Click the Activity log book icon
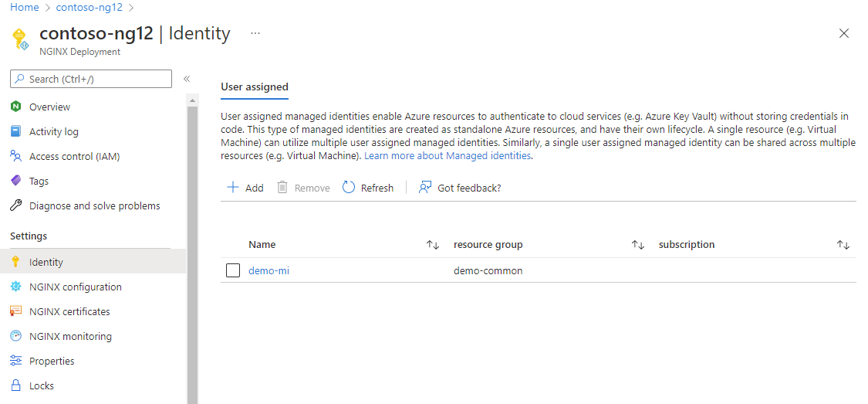The image size is (868, 404). (16, 131)
